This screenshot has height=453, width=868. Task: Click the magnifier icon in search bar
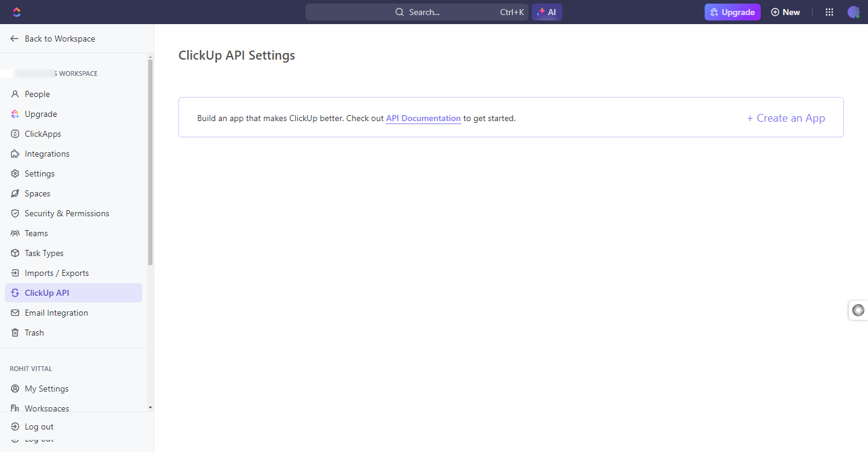coord(399,12)
